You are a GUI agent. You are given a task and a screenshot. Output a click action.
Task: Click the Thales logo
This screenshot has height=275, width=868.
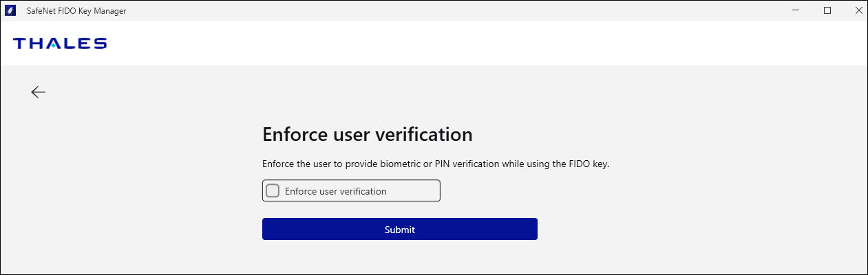(60, 43)
